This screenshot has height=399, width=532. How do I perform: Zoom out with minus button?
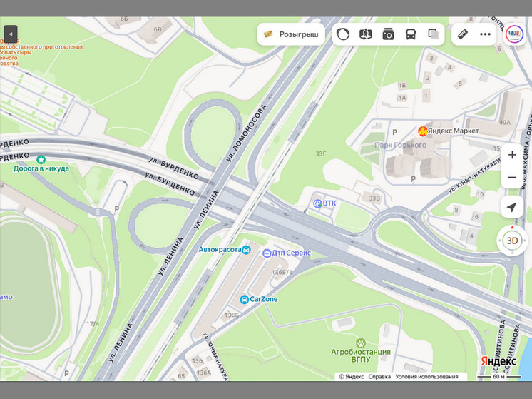coord(512,178)
